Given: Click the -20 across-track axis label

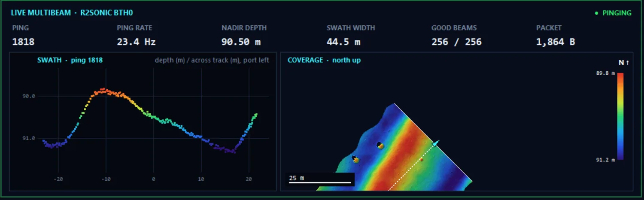Looking at the screenshot, I should point(58,179).
